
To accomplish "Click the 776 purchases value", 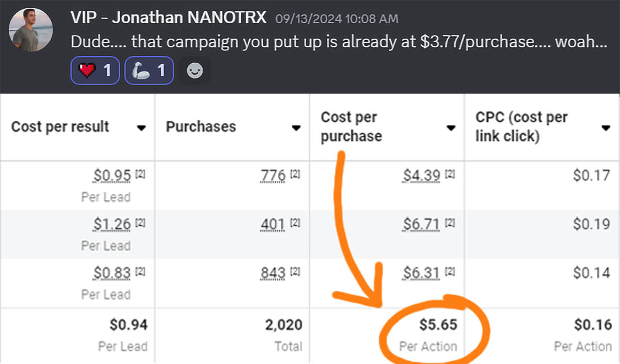I will tap(273, 176).
